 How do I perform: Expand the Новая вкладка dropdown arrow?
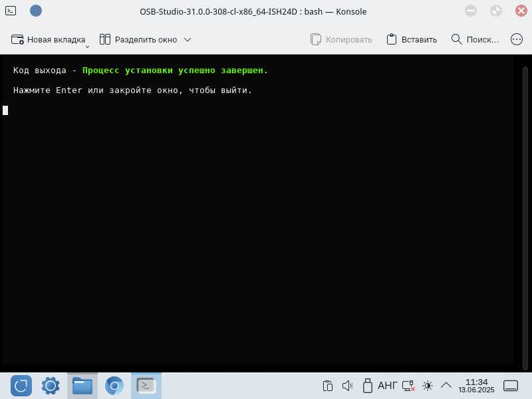point(87,47)
